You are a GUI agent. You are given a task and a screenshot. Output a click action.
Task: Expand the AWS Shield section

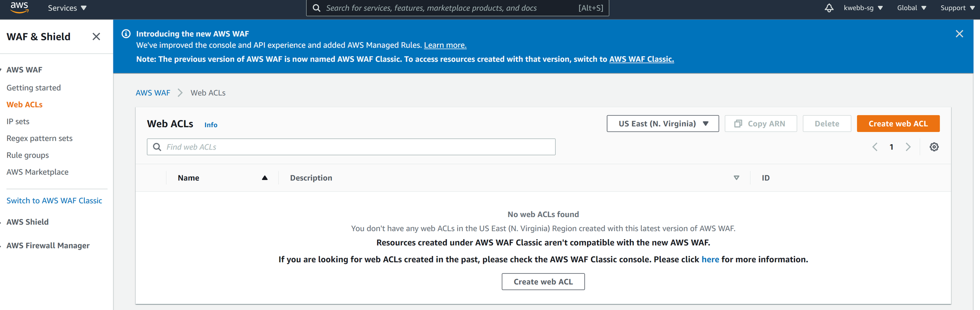coord(27,222)
